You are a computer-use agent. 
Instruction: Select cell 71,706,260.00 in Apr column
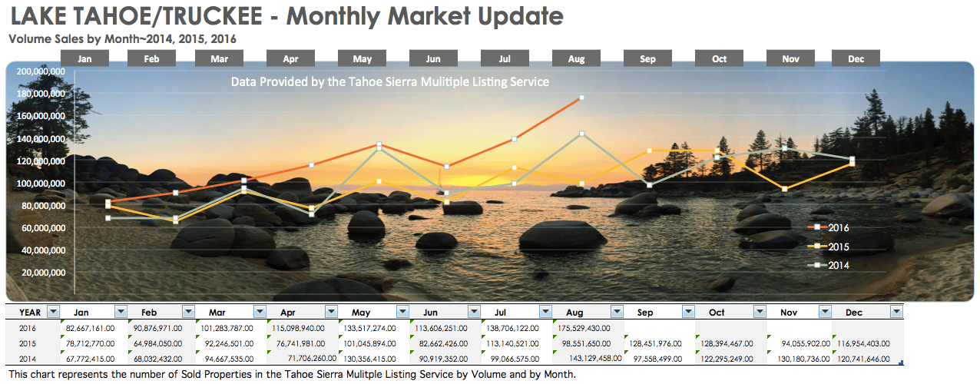tap(303, 359)
